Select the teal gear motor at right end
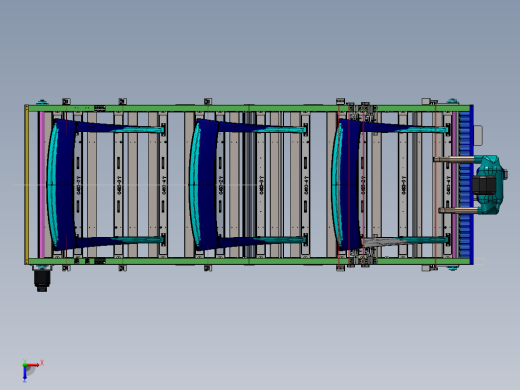Screen dimensions: 520x390 [489, 185]
